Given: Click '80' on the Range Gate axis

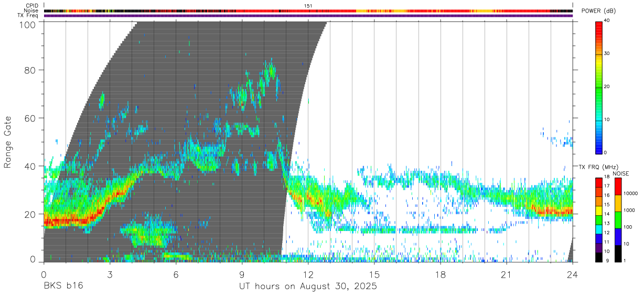Looking at the screenshot, I should [31, 70].
